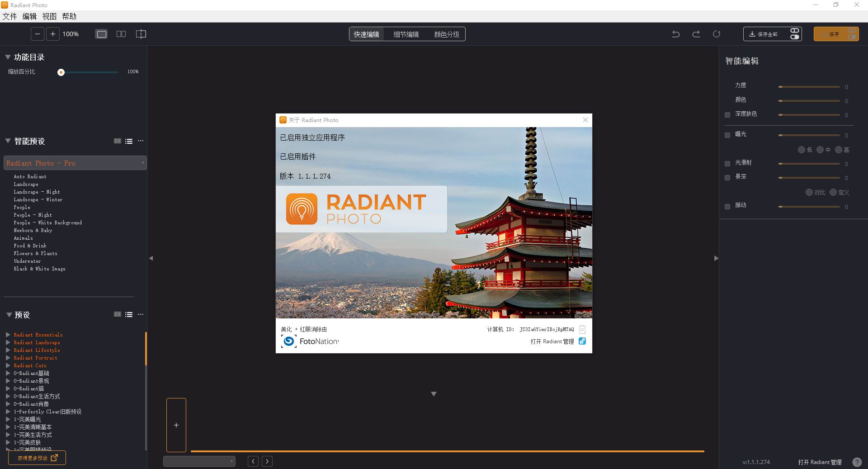Open presets panel more options menu
This screenshot has width=868, height=469.
141,314
